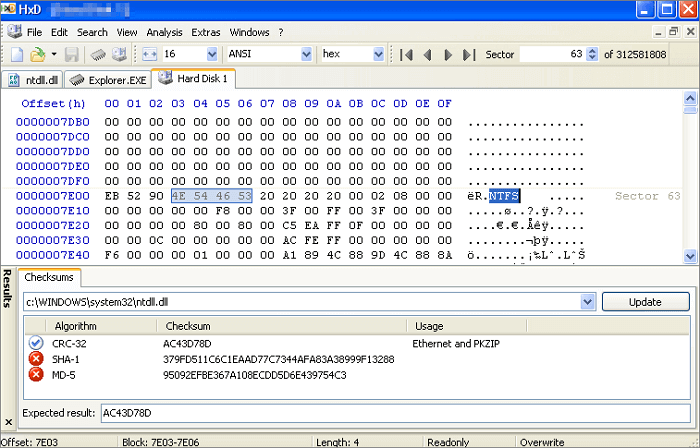Expand bytes per row dropdown showing 16
Image resolution: width=700 pixels, height=448 pixels.
211,54
